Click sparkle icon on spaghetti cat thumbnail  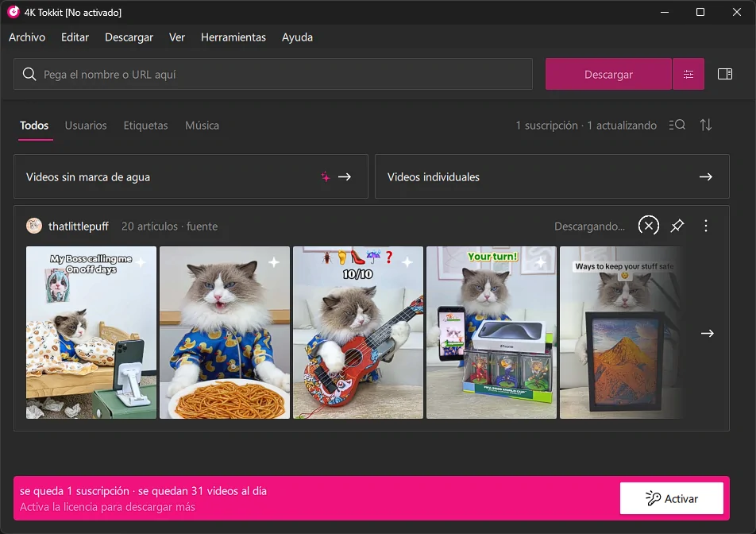274,262
